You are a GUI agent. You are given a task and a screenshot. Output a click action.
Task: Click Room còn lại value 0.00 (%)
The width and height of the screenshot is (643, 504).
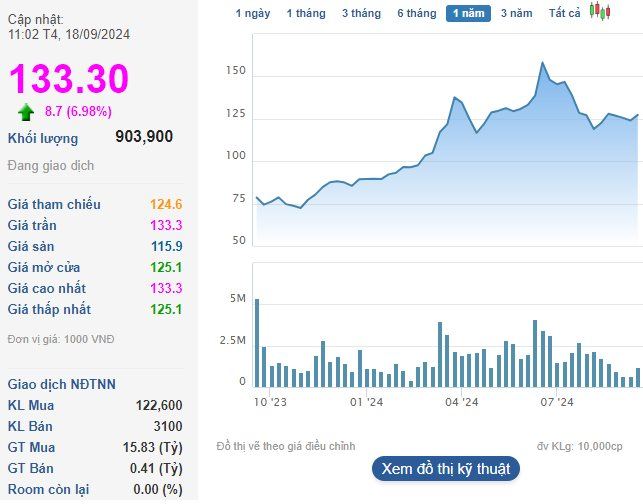tap(158, 489)
